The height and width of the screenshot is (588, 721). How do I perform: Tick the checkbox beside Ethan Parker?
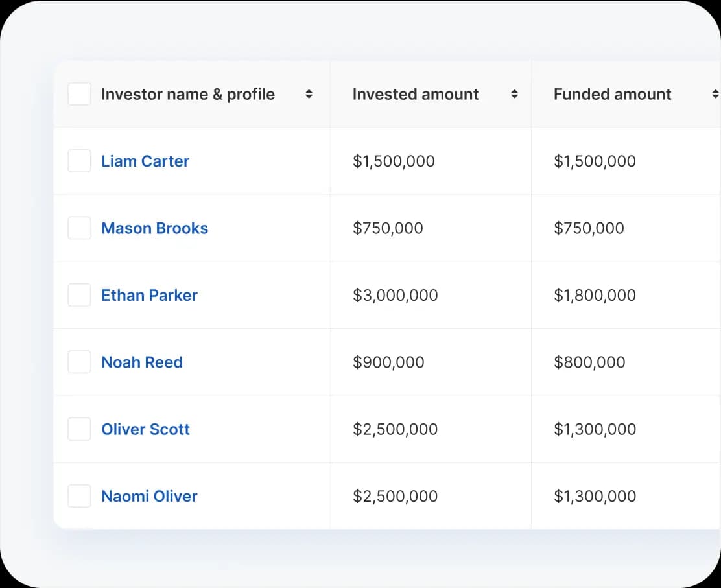point(79,295)
